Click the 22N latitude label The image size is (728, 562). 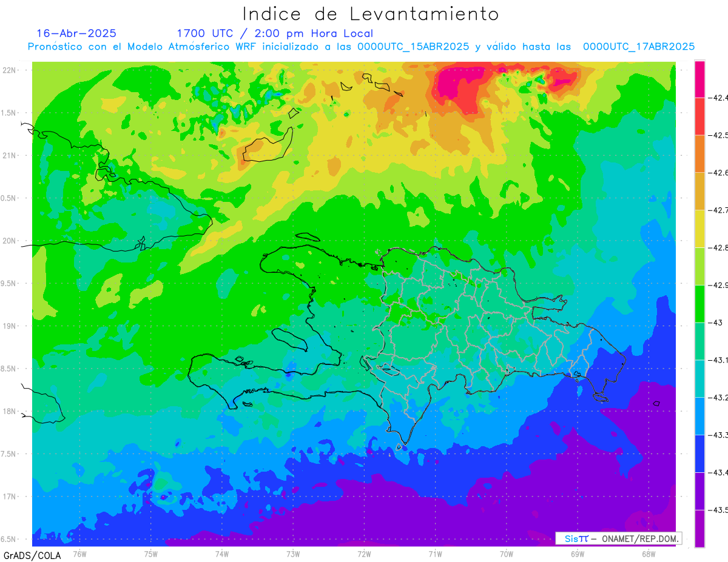click(x=10, y=70)
